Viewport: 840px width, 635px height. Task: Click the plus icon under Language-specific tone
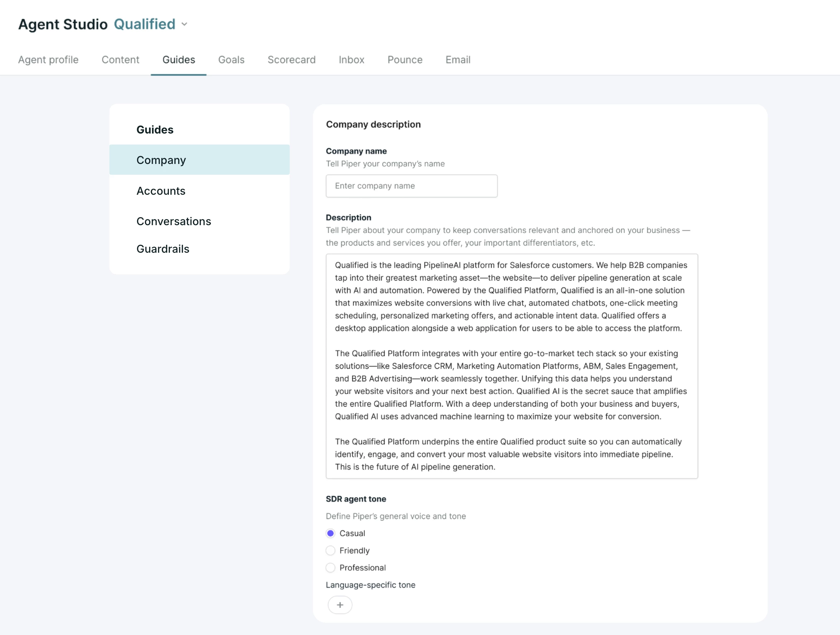coord(340,605)
